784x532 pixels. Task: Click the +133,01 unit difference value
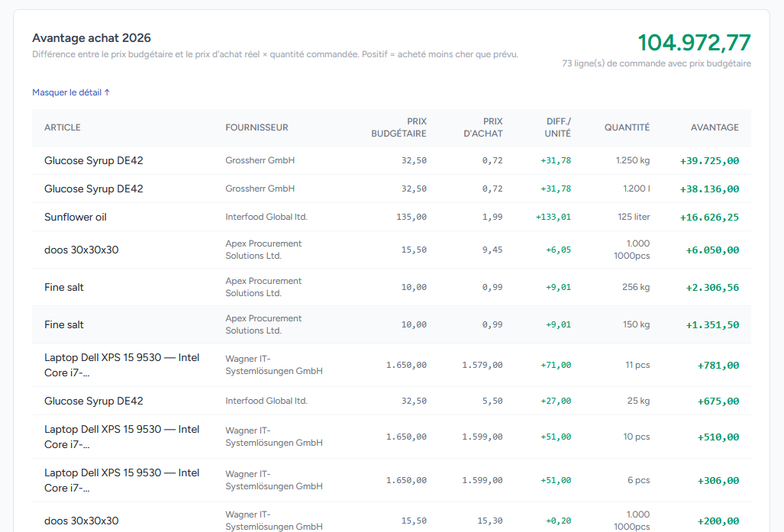click(553, 217)
